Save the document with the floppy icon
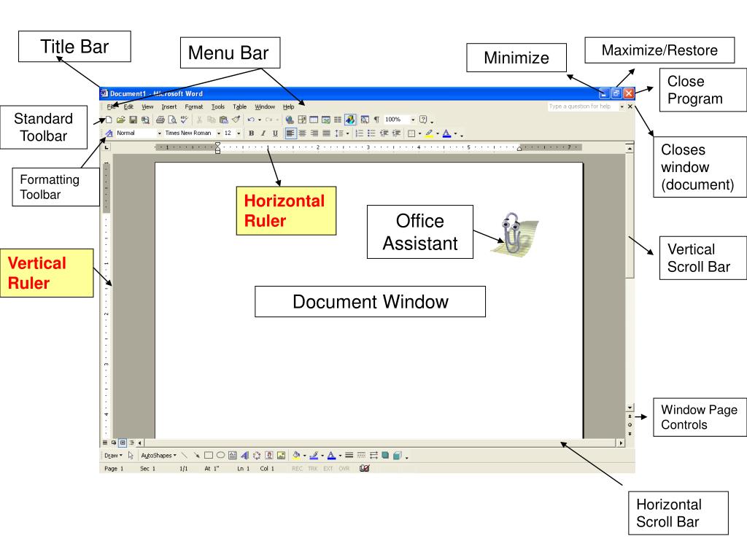 pyautogui.click(x=133, y=120)
